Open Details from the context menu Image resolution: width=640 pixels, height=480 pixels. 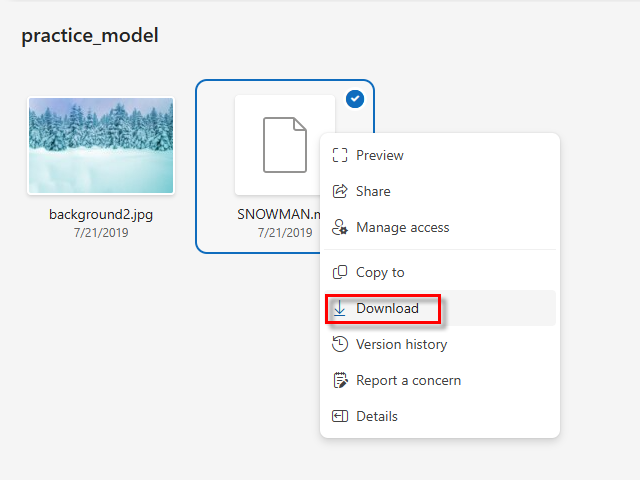tap(376, 416)
